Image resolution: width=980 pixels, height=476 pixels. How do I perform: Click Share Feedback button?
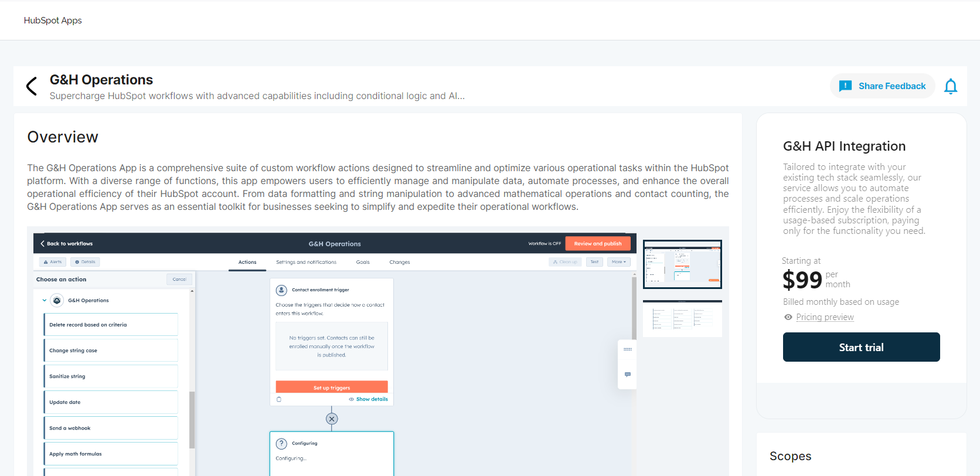tap(883, 86)
